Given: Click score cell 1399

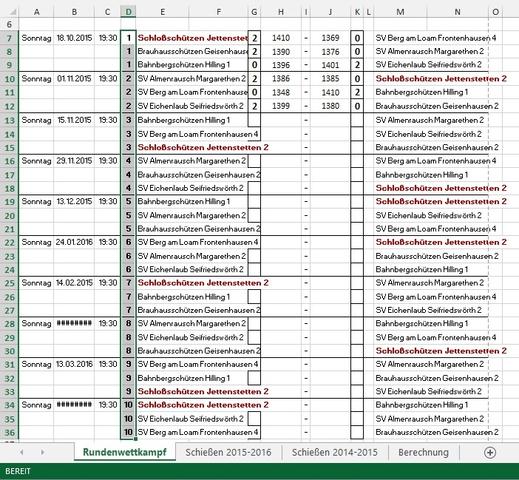Looking at the screenshot, I should tap(281, 106).
